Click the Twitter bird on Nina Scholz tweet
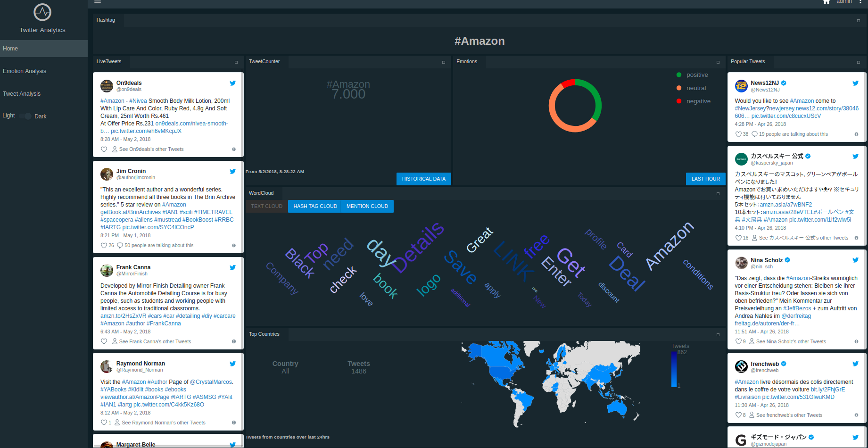868x448 pixels. point(855,260)
